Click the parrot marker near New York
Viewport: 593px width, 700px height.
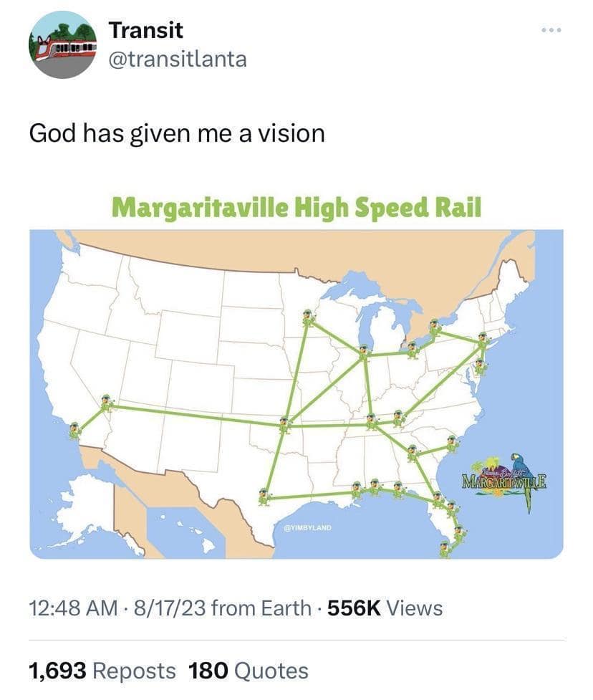(482, 342)
